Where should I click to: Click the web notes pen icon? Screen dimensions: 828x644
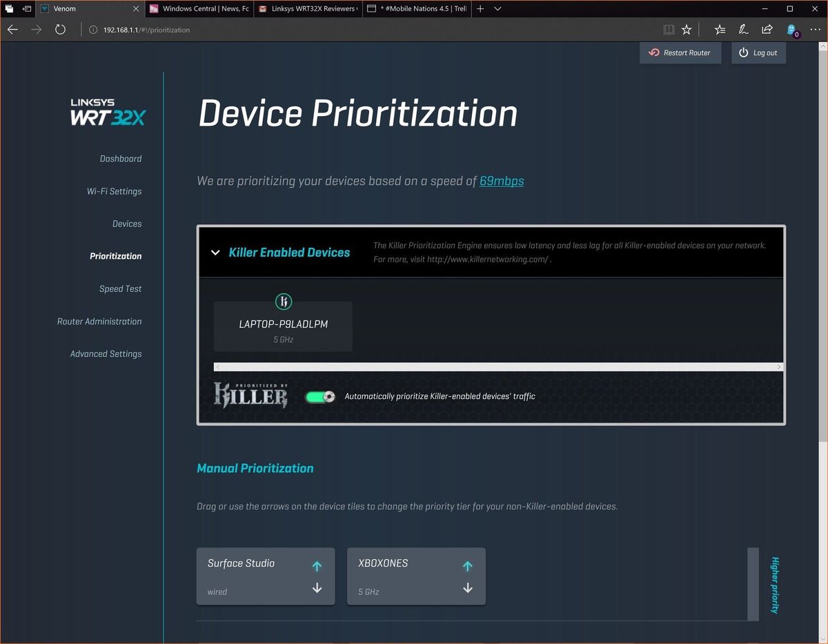click(x=743, y=30)
